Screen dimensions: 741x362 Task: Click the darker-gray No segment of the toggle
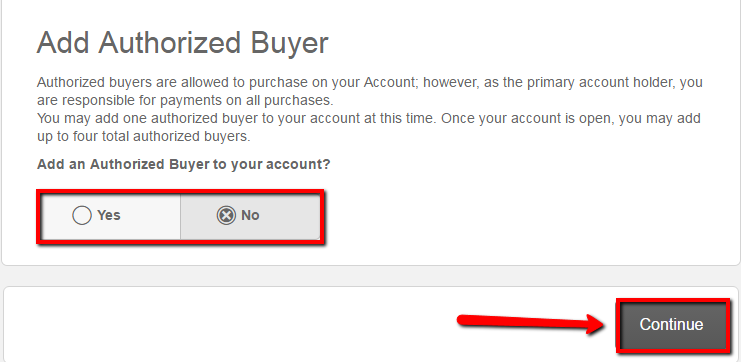250,216
